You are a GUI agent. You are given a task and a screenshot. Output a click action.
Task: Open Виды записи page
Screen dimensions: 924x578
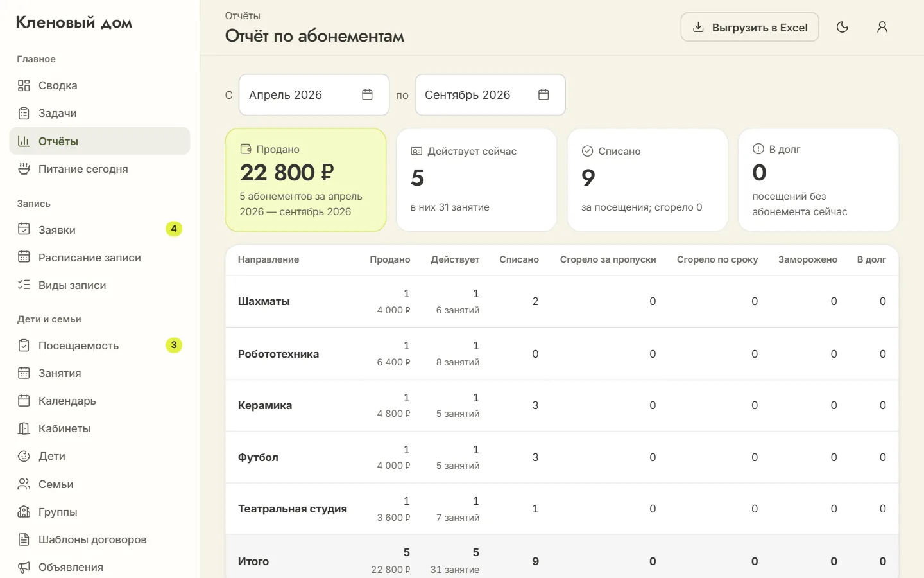click(x=99, y=285)
